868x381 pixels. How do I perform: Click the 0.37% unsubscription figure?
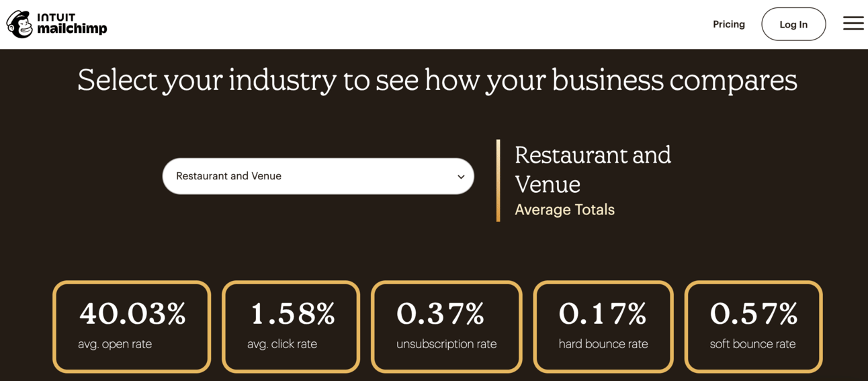coord(441,314)
